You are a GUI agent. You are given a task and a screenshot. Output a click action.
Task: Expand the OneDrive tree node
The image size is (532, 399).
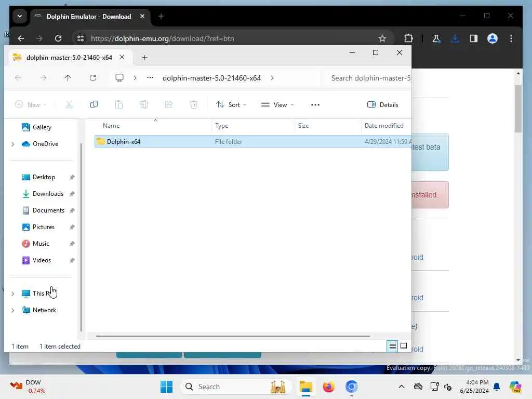[13, 144]
